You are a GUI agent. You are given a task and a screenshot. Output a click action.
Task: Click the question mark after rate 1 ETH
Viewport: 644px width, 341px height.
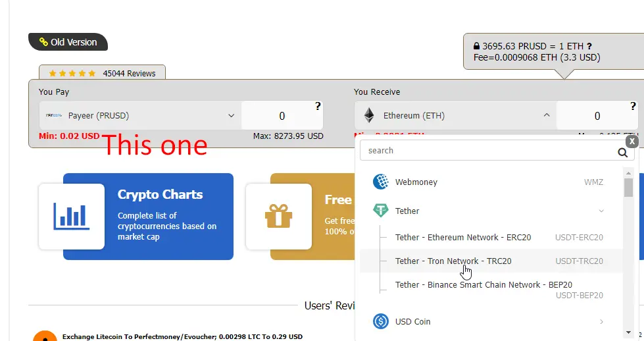coord(589,46)
